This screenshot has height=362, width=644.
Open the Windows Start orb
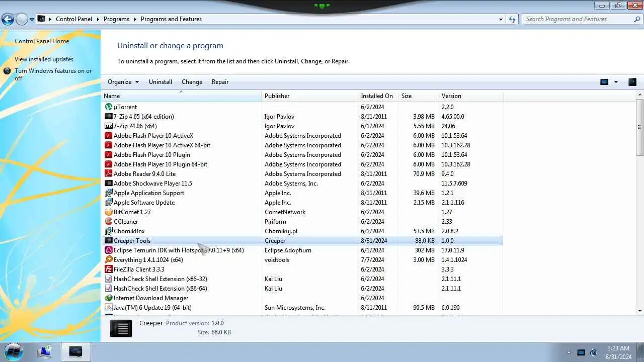click(14, 351)
